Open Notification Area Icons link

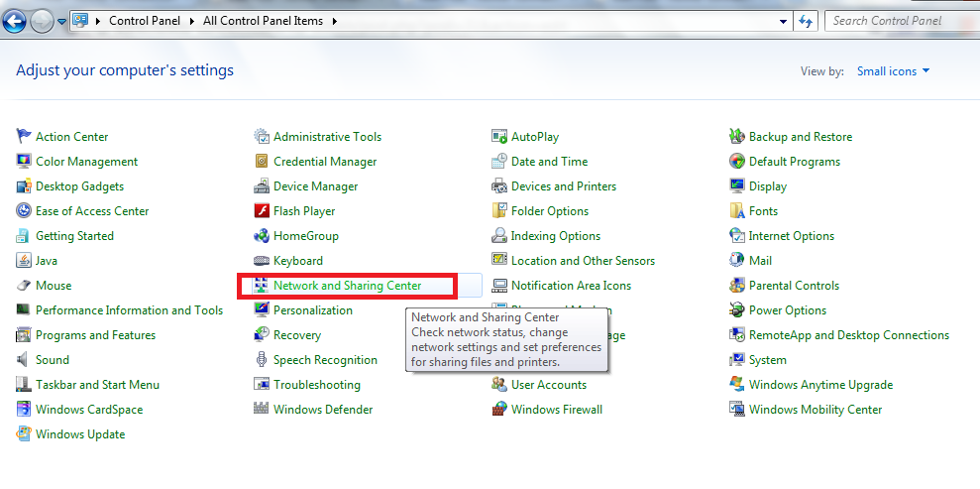point(571,285)
